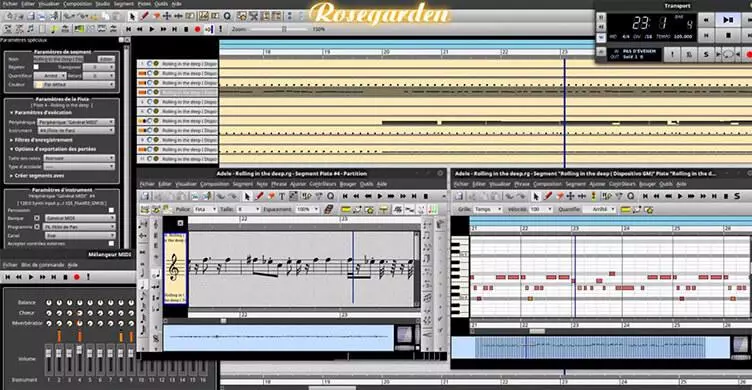
Task: Click the Q quantize icon in main toolbar
Action: tap(227, 16)
